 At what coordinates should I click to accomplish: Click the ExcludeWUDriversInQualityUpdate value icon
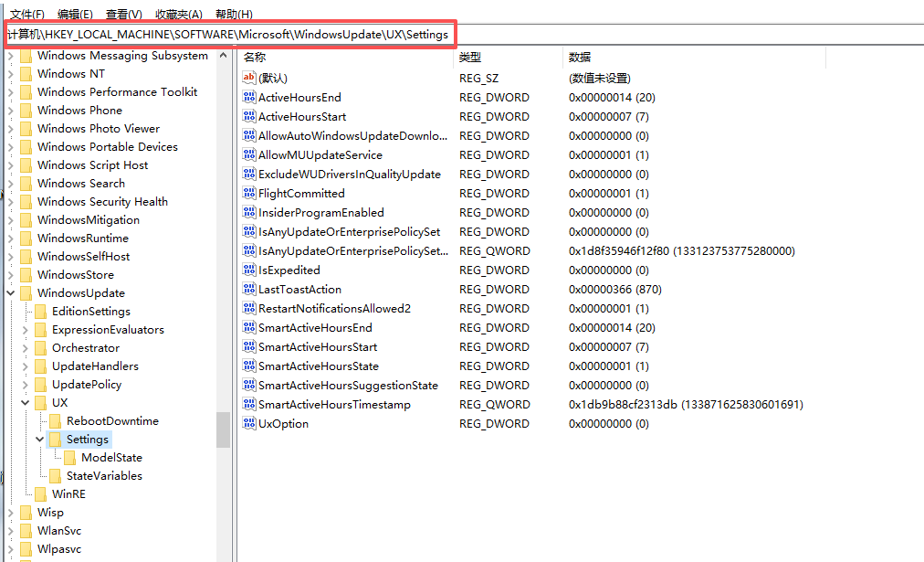249,174
